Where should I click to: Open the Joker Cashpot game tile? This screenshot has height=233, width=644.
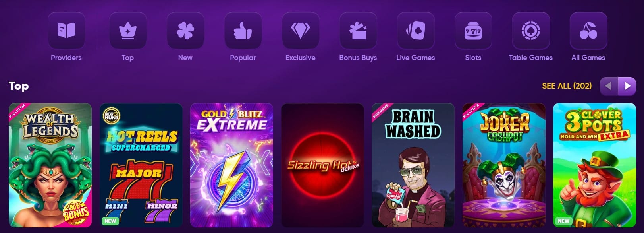(x=504, y=165)
